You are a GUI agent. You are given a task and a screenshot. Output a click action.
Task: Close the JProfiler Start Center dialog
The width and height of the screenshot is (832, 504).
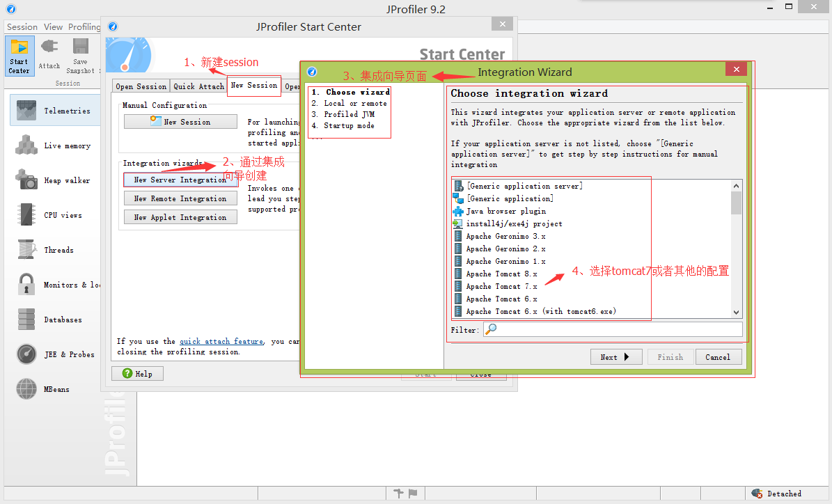(502, 24)
